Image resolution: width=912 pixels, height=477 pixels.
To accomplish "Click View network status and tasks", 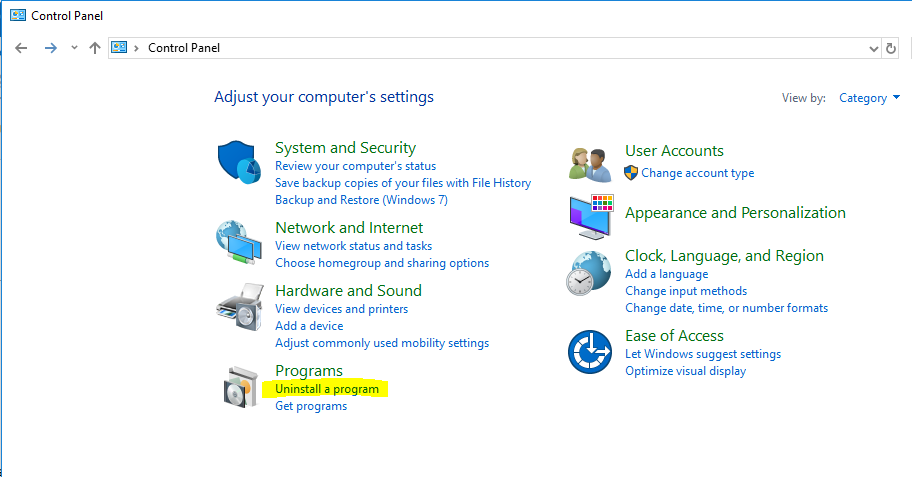I will tap(354, 245).
